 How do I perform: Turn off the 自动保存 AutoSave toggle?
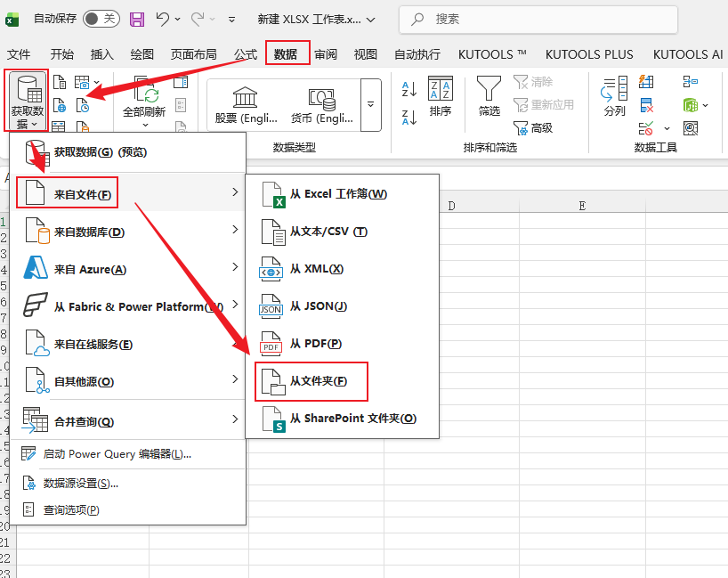[x=102, y=18]
